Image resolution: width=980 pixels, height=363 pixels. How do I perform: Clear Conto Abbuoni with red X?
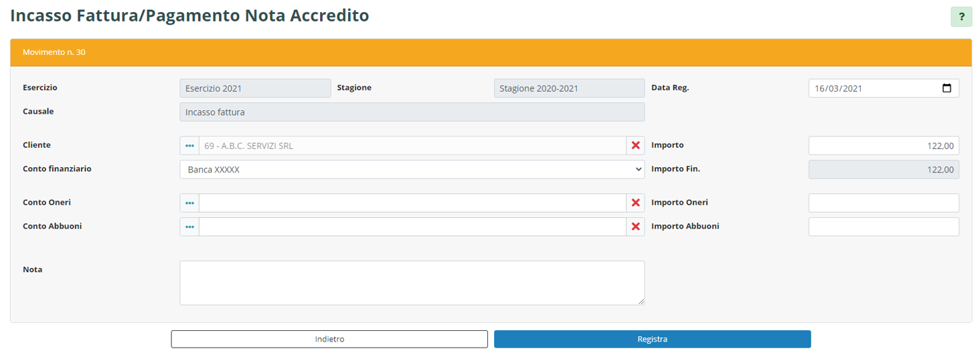635,227
